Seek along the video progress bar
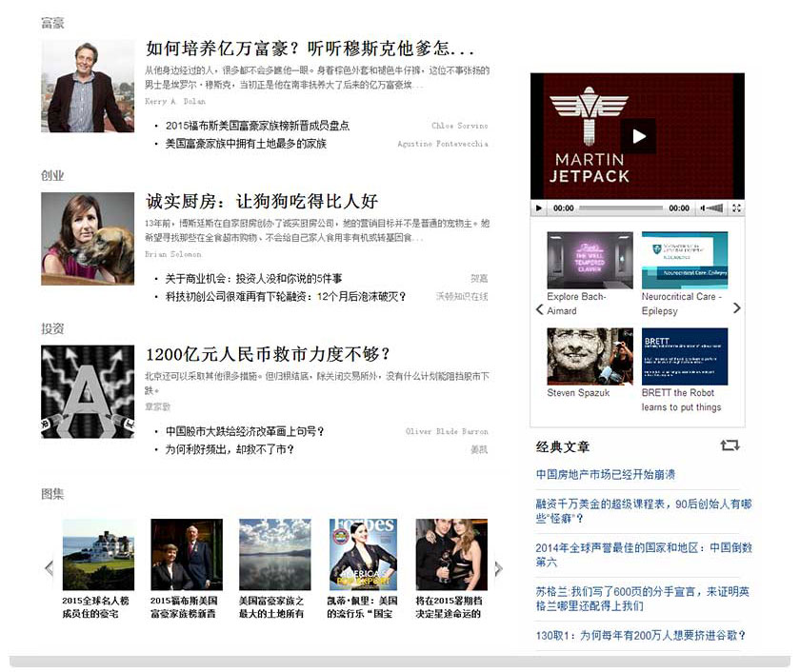Screen dimensions: 800x672 coord(621,208)
